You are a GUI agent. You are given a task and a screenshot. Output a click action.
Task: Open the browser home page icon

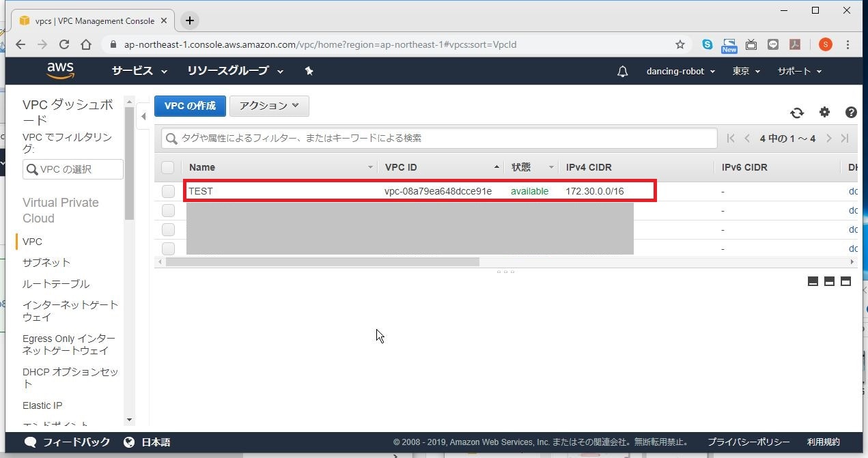tap(85, 44)
